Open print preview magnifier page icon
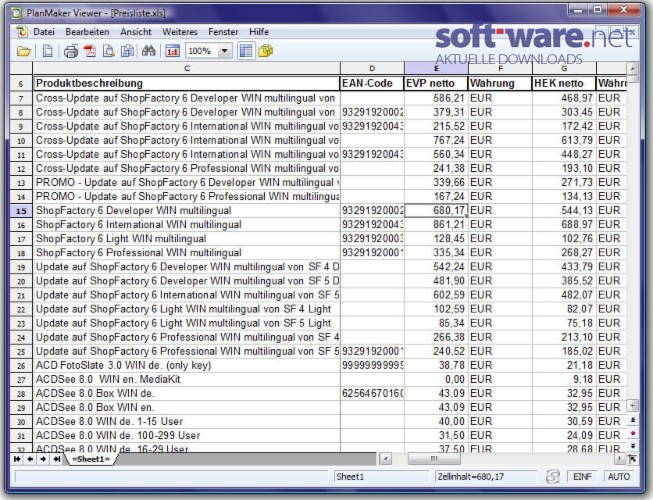 pos(109,51)
